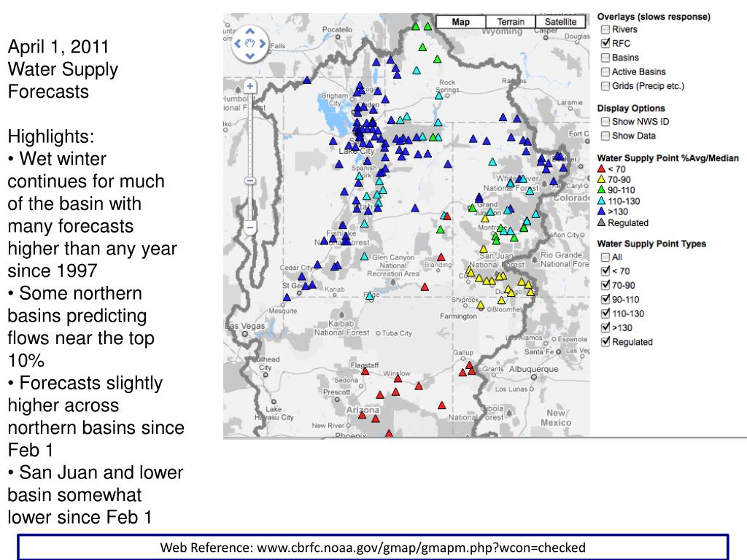The width and height of the screenshot is (747, 560).
Task: Pan the map up with the arrow
Action: [250, 31]
